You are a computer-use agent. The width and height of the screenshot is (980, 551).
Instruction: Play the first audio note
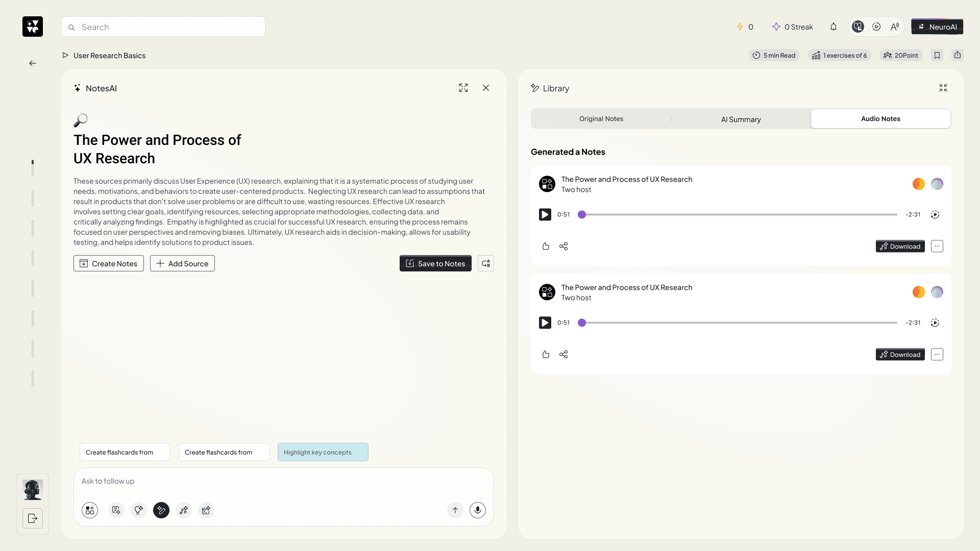point(545,215)
